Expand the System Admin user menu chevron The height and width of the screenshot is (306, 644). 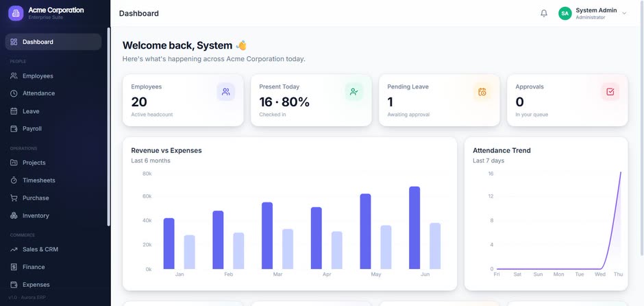click(624, 13)
